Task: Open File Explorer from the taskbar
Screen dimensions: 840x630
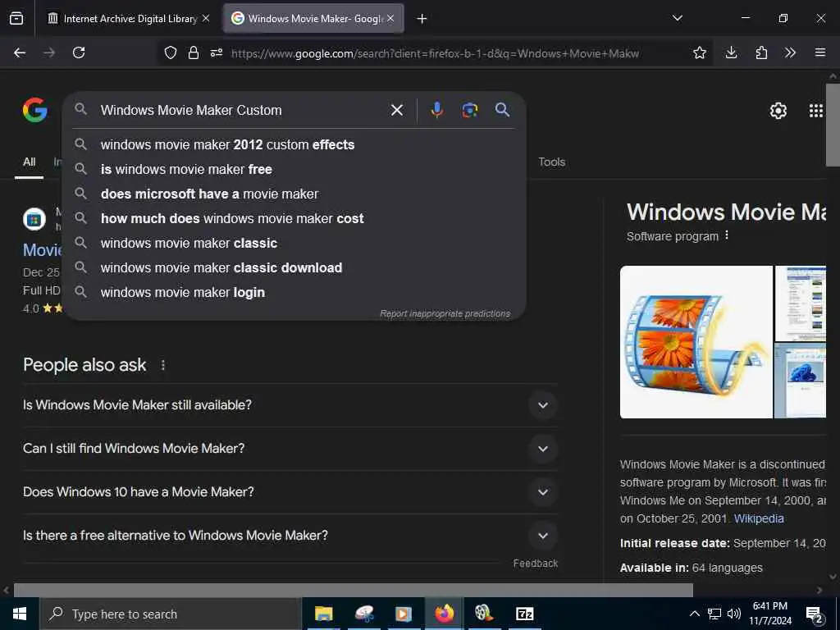Action: (x=323, y=614)
